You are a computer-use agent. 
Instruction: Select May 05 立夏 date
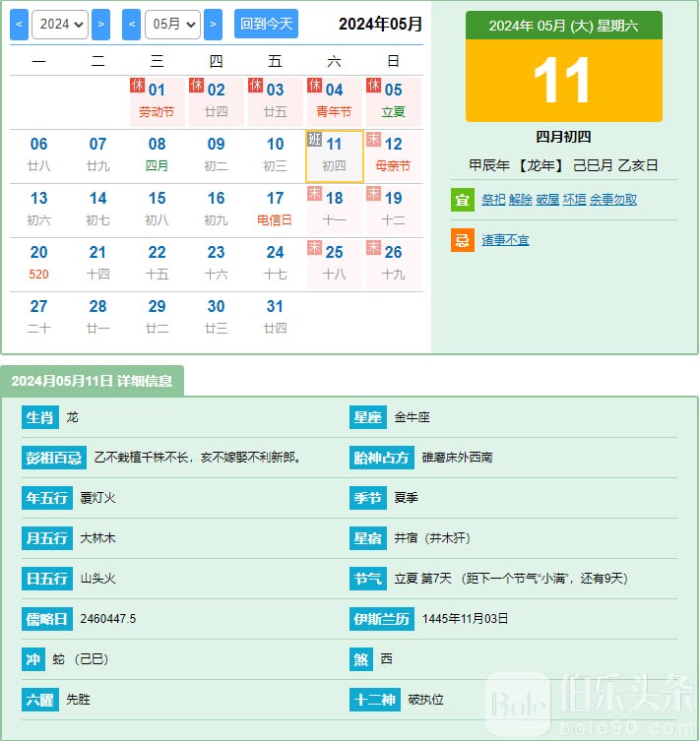point(393,101)
